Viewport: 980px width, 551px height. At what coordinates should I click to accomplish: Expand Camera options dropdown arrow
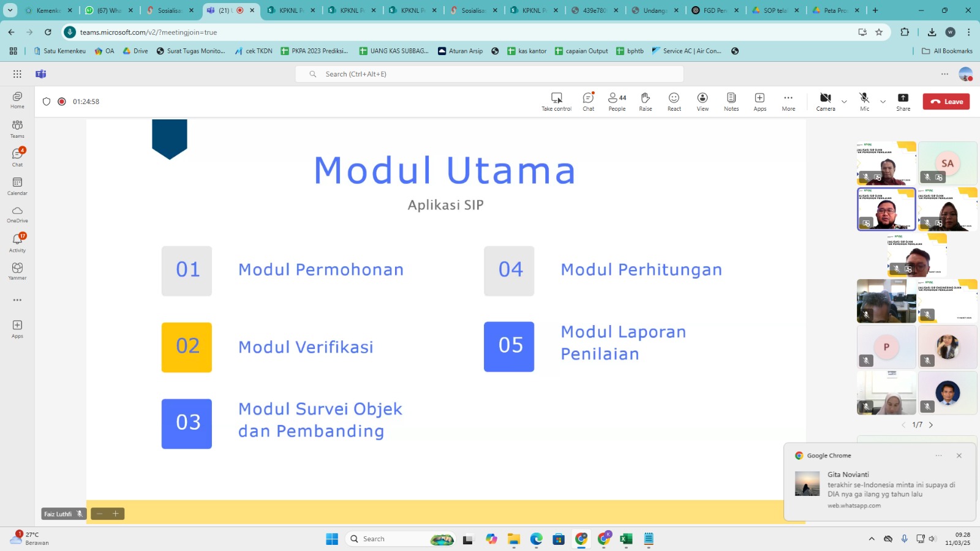pyautogui.click(x=844, y=102)
